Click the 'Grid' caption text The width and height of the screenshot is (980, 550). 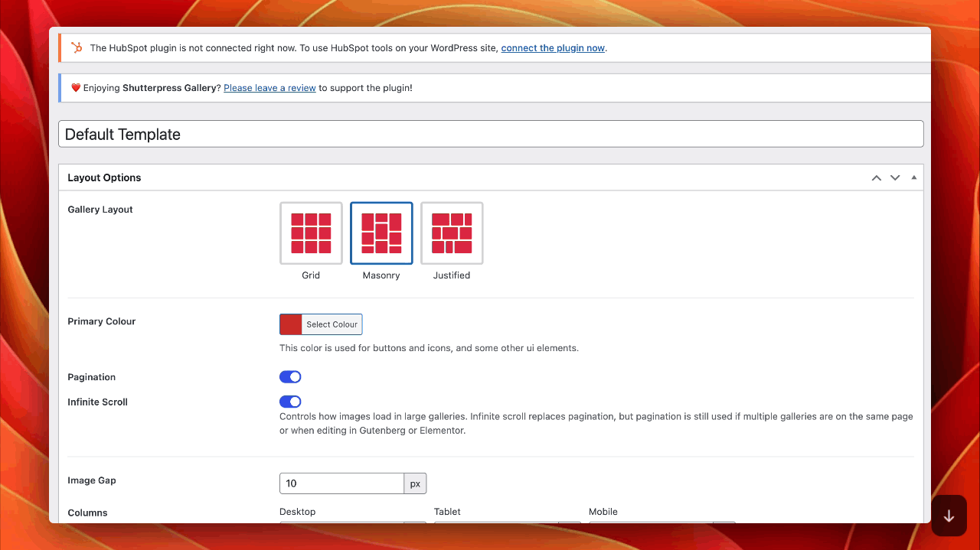(311, 275)
